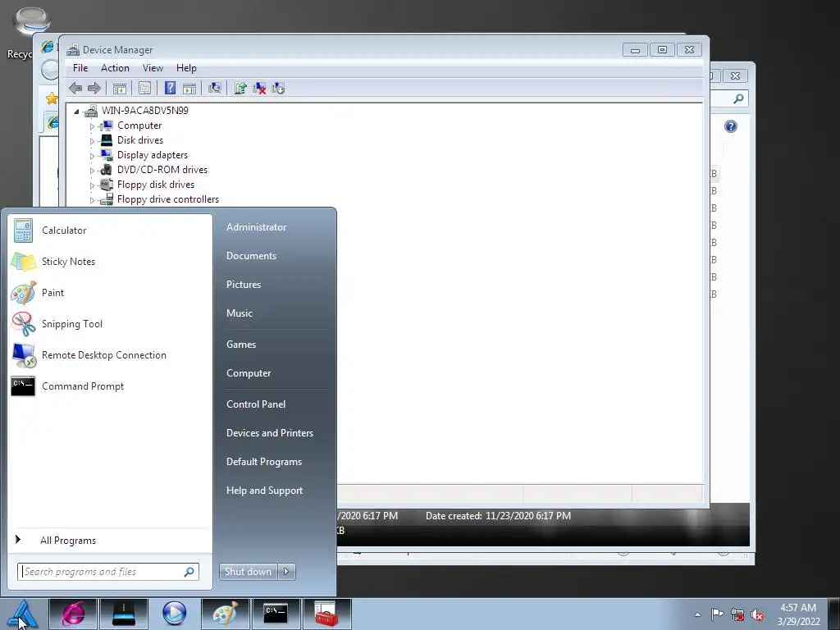Viewport: 840px width, 630px height.
Task: Select Floppy disk drives label in tree
Action: [156, 185]
